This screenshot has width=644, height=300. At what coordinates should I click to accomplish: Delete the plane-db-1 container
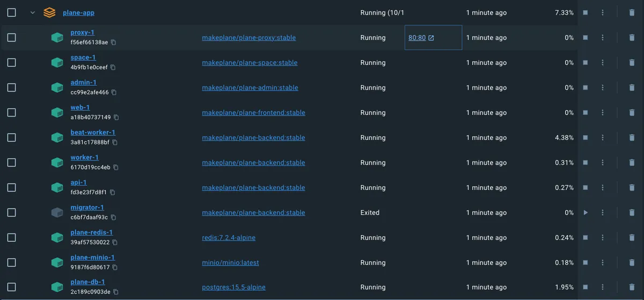pyautogui.click(x=632, y=288)
